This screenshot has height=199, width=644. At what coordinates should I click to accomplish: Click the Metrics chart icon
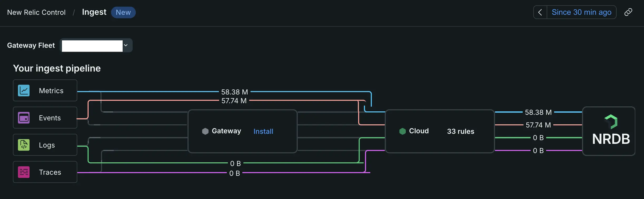coord(24,91)
